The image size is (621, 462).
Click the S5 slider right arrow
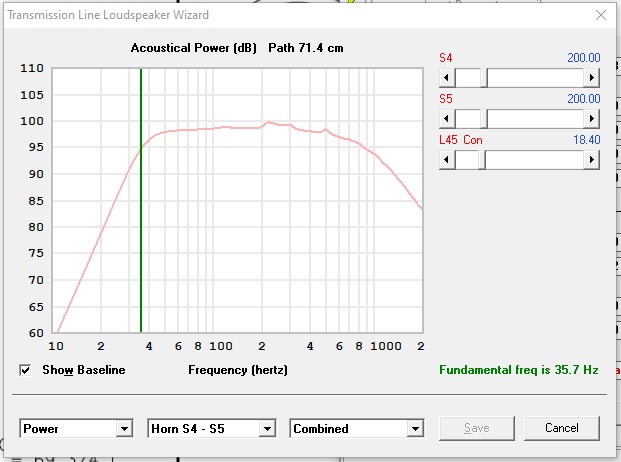pos(592,118)
